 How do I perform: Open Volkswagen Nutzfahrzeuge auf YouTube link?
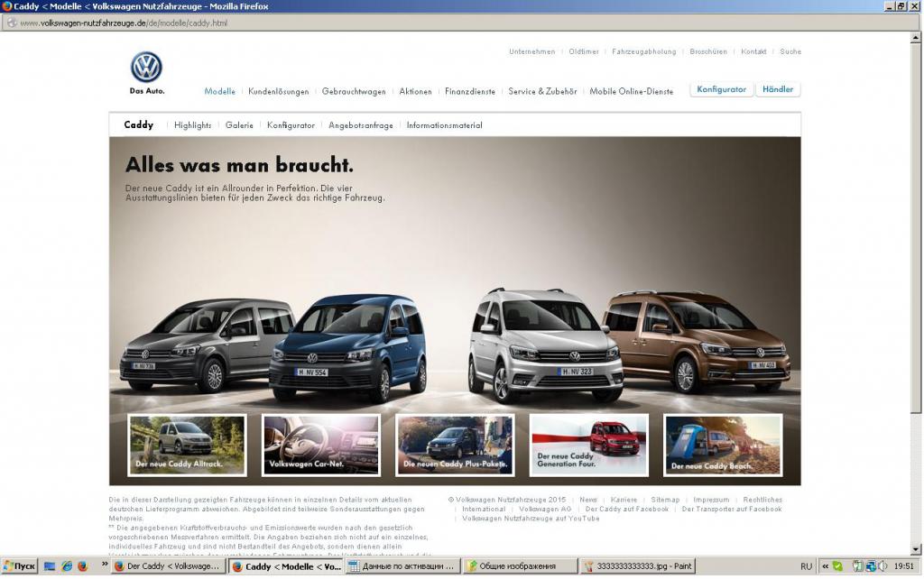(531, 519)
